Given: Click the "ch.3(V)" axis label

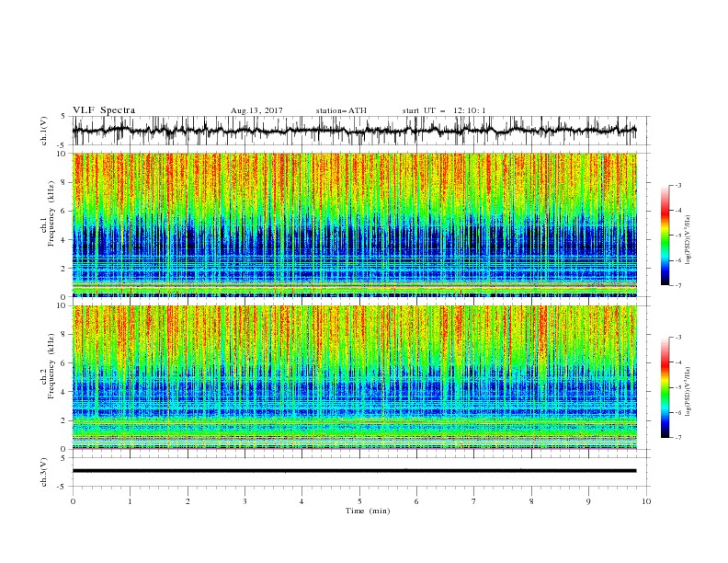Looking at the screenshot, I should pyautogui.click(x=44, y=472).
